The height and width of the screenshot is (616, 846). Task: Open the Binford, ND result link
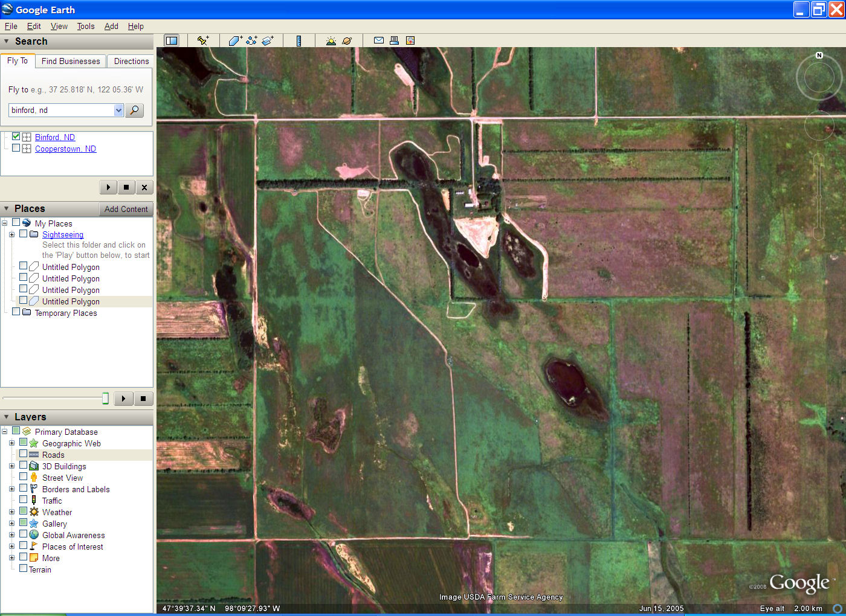tap(55, 137)
